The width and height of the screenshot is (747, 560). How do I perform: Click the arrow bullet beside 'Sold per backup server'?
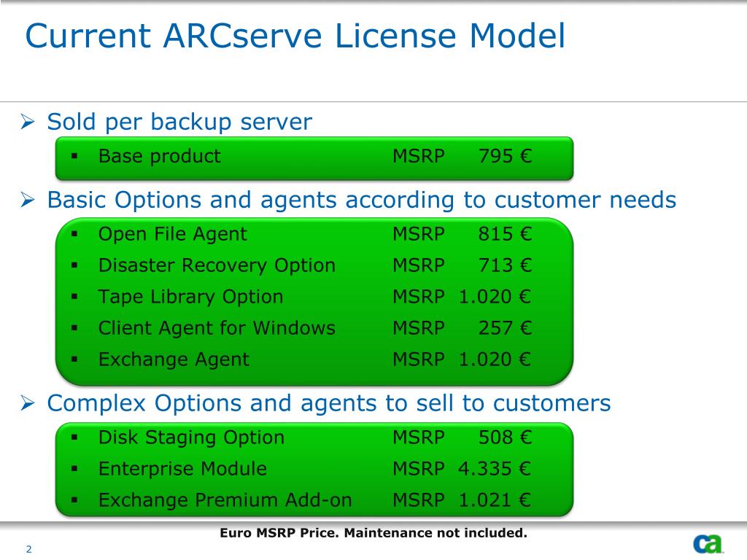point(28,122)
